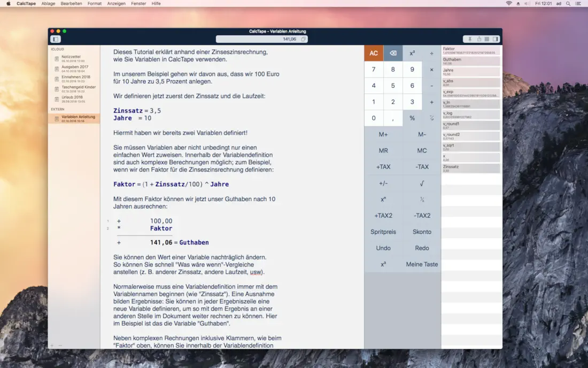The height and width of the screenshot is (368, 588).
Task: Click the tape line with 100,00
Action: (145, 221)
